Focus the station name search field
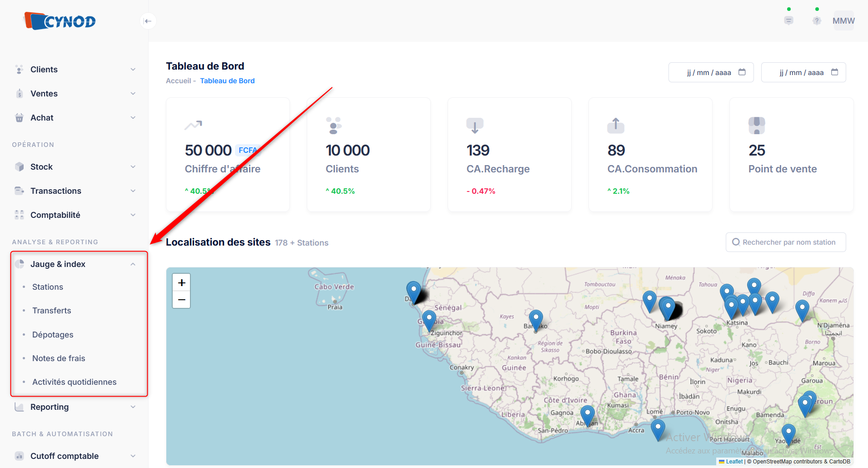The image size is (868, 468). (x=788, y=242)
